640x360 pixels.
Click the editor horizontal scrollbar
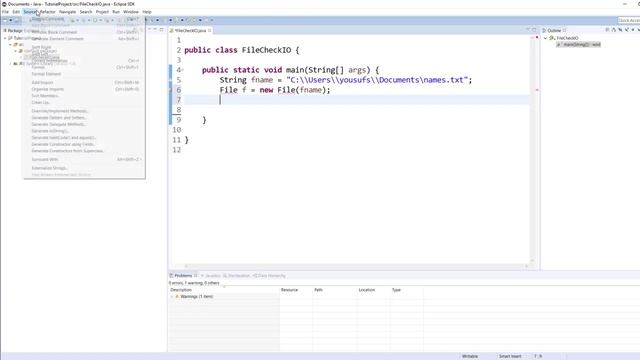pos(356,266)
